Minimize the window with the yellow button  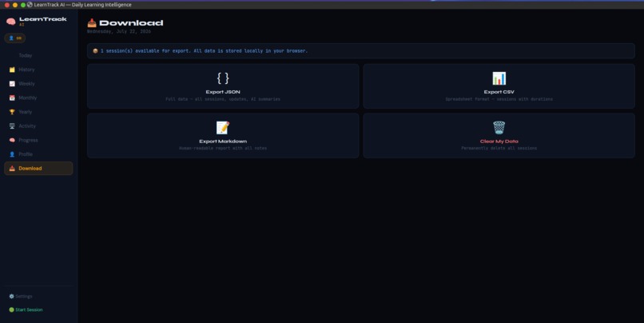[15, 5]
